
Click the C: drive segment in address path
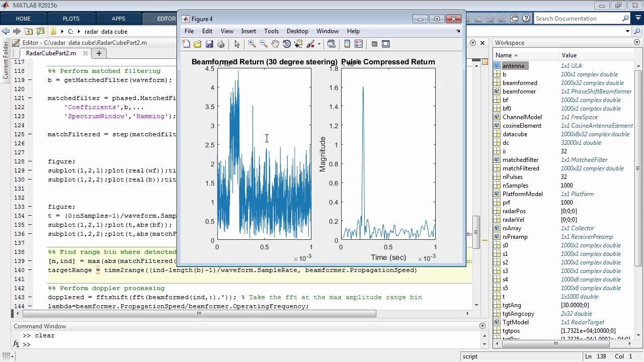click(71, 31)
